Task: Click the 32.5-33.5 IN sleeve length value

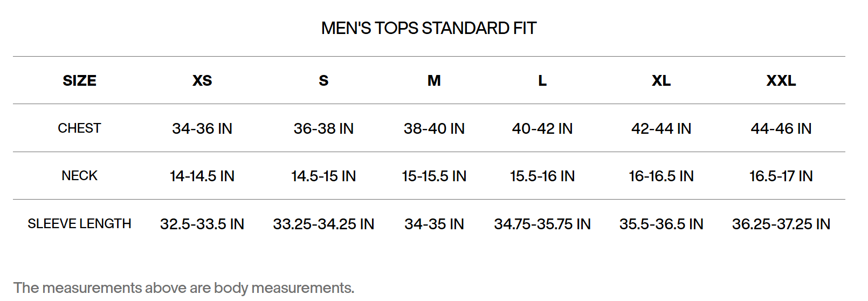Action: 202,224
